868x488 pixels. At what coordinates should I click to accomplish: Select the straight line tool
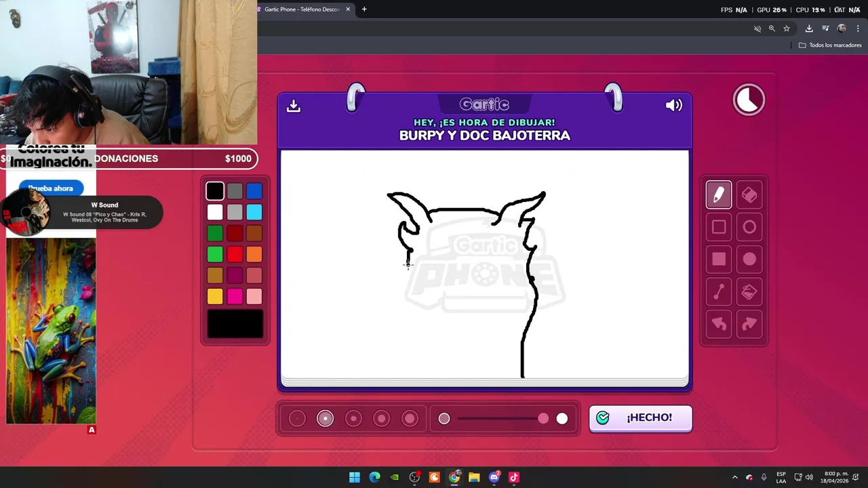pyautogui.click(x=719, y=291)
